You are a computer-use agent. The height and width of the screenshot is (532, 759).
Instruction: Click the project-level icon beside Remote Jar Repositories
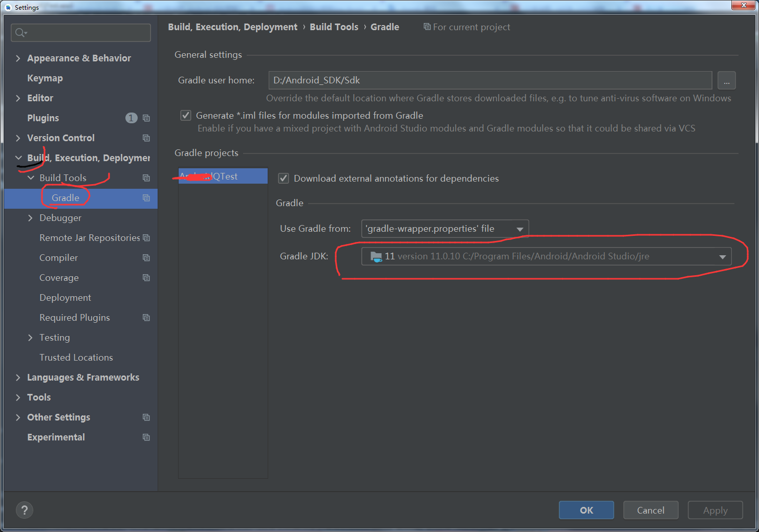(x=146, y=238)
